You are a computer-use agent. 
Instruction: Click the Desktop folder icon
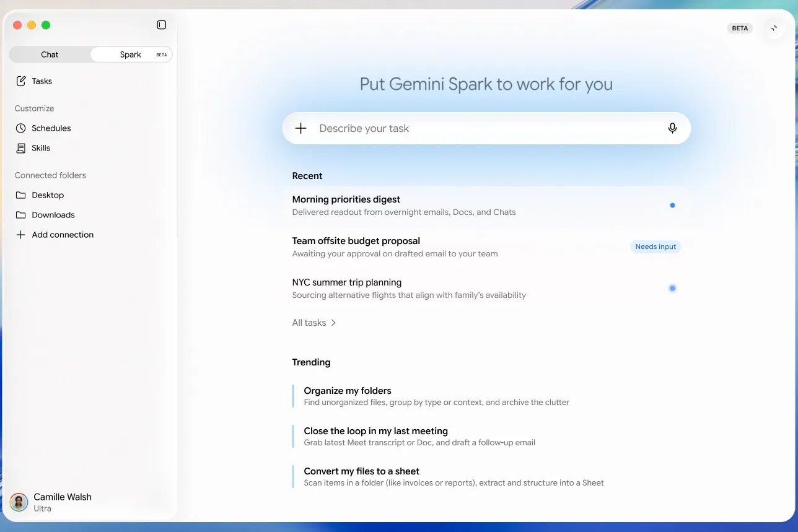(x=21, y=195)
